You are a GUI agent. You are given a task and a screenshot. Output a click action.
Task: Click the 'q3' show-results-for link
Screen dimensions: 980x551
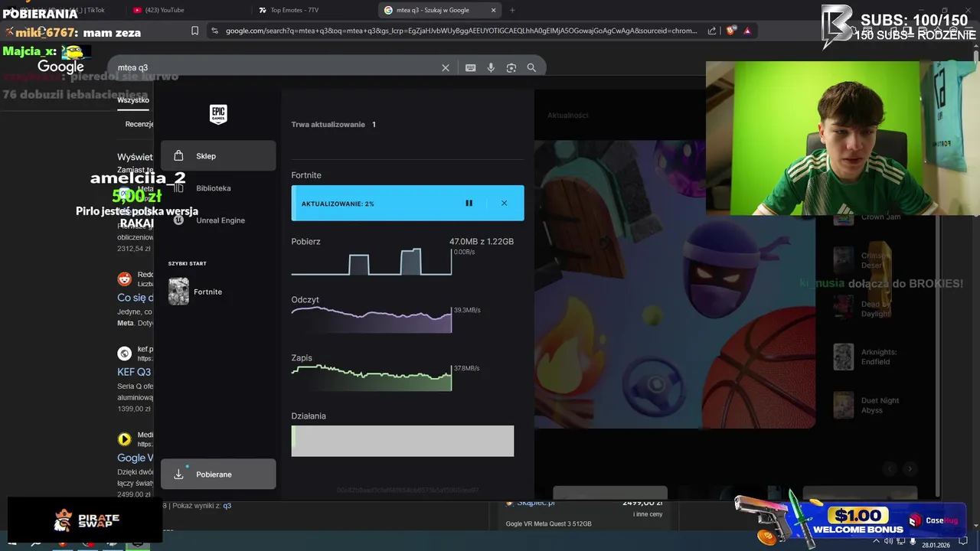click(x=227, y=506)
